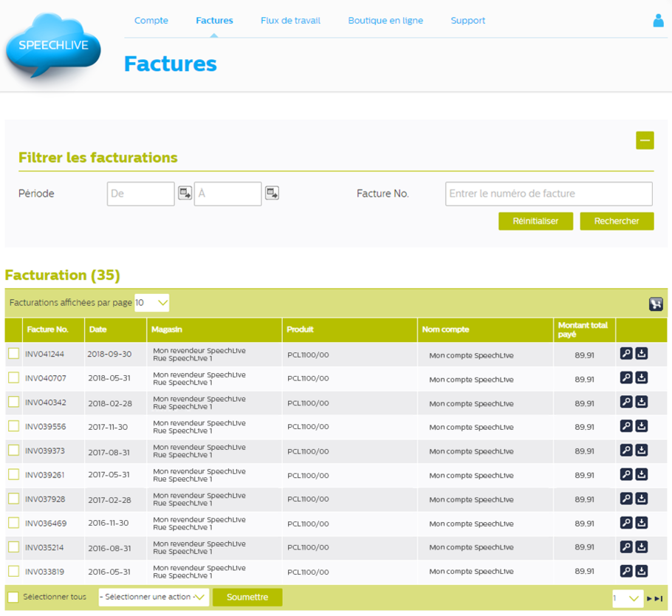Tick checkbox for invoice INV033819
The image size is (672, 616).
14,570
